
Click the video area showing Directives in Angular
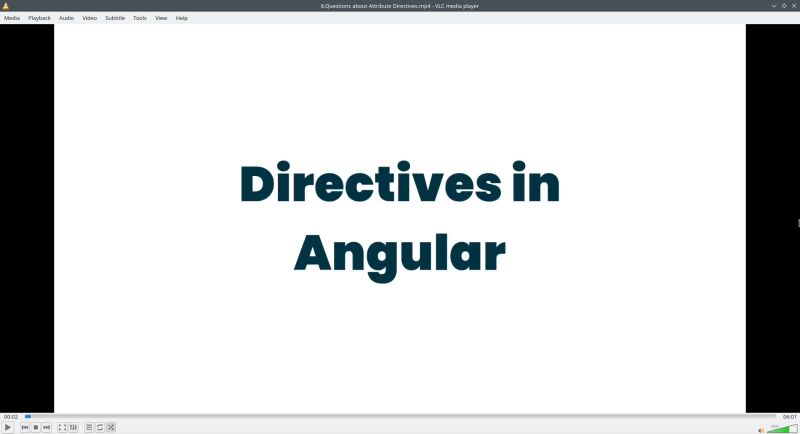click(400, 218)
